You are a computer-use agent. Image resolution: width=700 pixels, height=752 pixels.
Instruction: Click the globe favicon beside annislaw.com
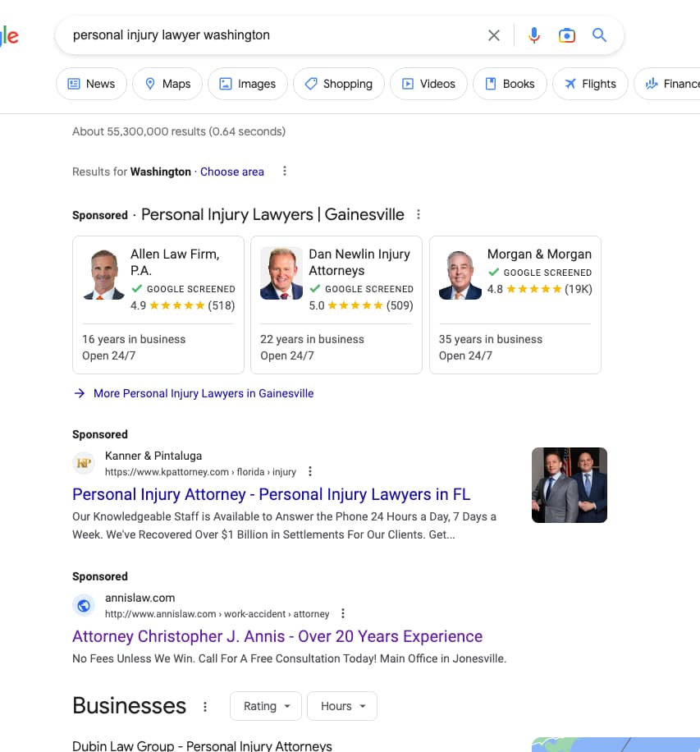[84, 605]
